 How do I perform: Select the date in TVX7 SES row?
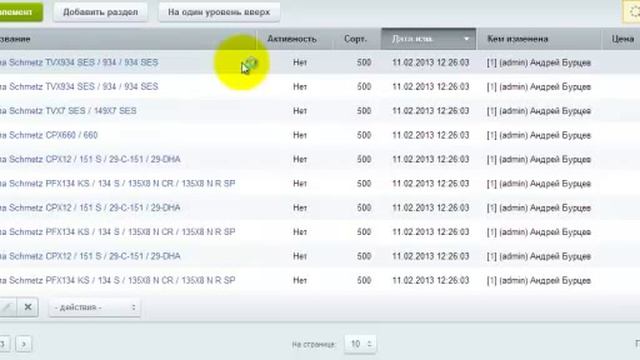[x=431, y=111]
